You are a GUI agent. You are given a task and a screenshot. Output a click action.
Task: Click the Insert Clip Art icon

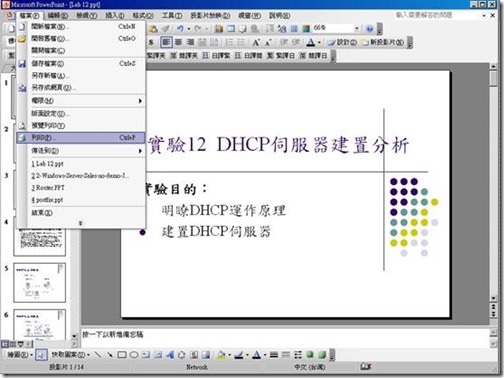coord(194,355)
